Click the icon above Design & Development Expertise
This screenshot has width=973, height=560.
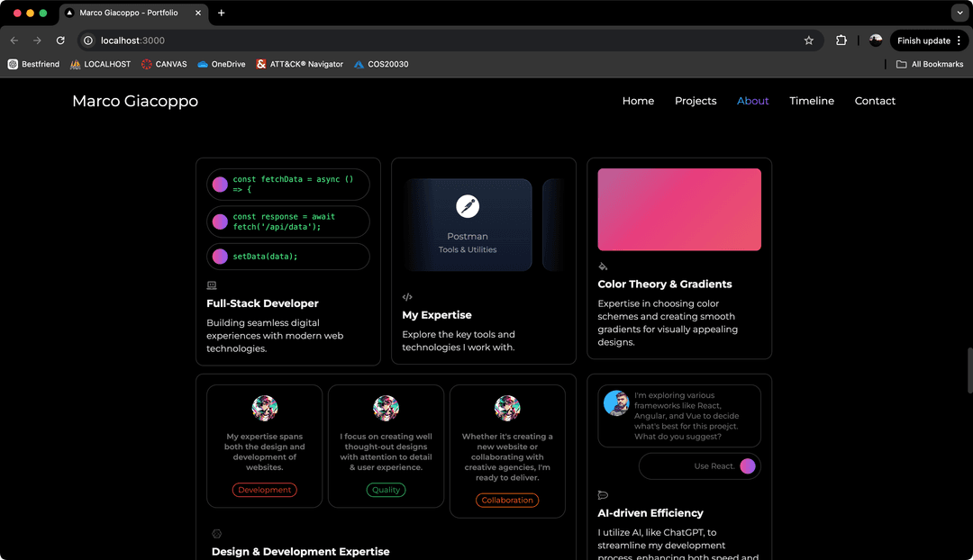(216, 533)
